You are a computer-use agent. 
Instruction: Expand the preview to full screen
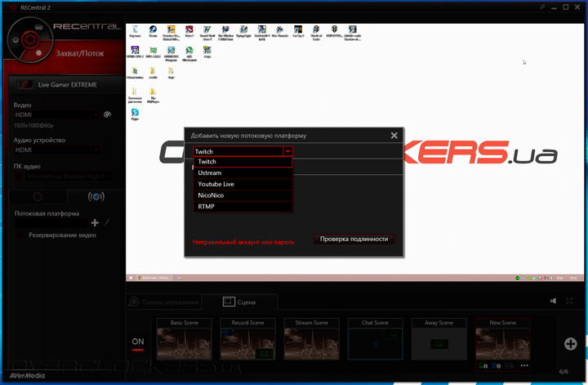[569, 301]
